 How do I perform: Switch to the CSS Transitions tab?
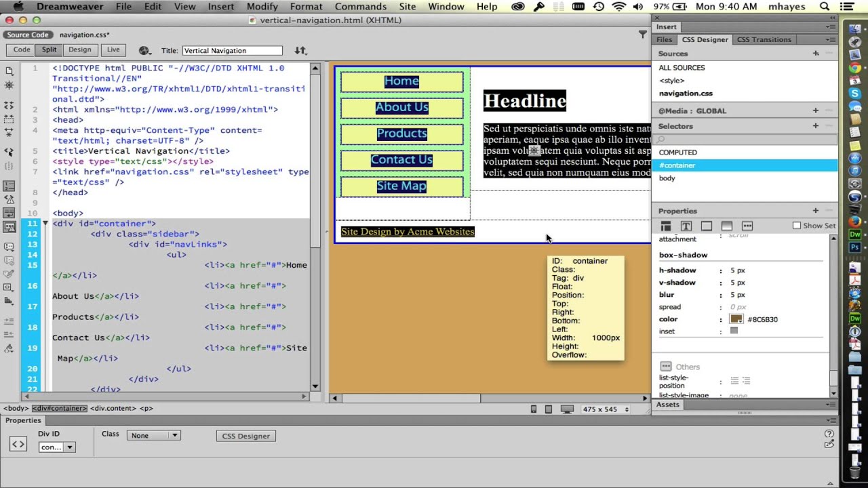[x=764, y=39]
